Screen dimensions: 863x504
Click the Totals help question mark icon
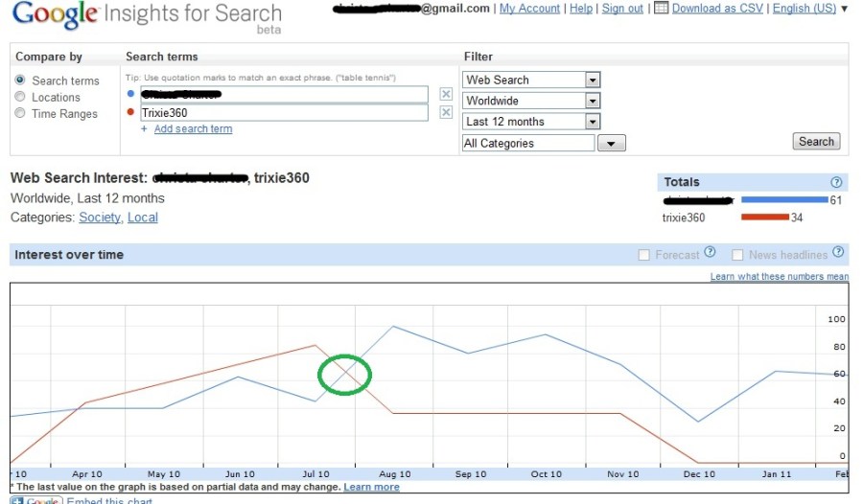coord(836,182)
